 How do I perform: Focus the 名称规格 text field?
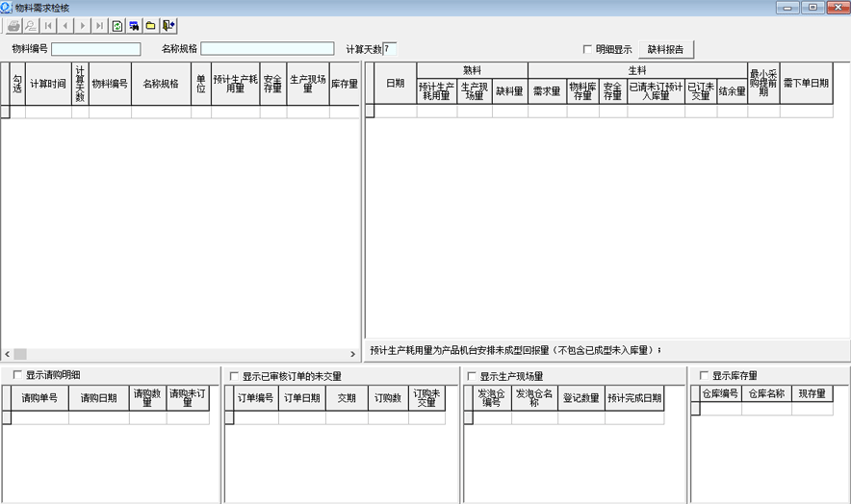point(267,49)
